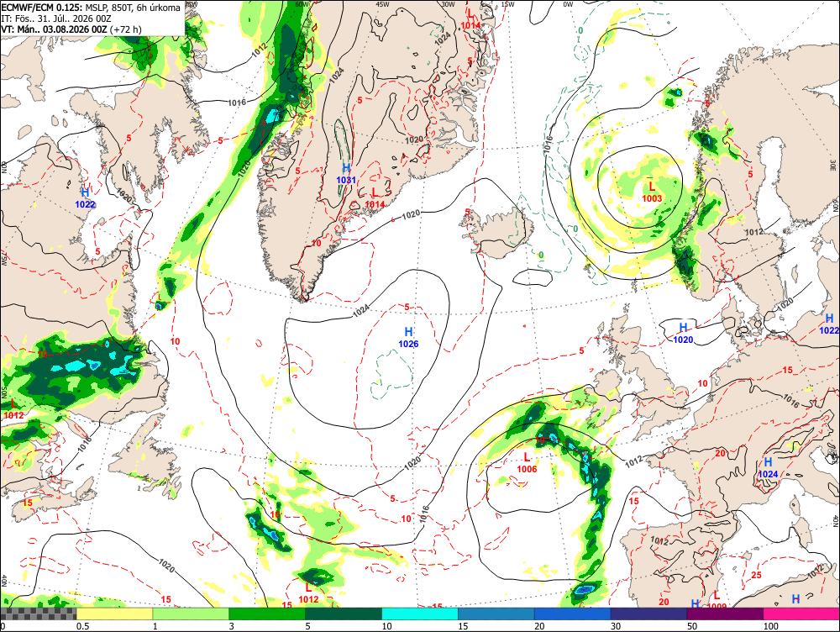Click the '30' legend scale value
The width and height of the screenshot is (840, 632).
[x=616, y=626]
